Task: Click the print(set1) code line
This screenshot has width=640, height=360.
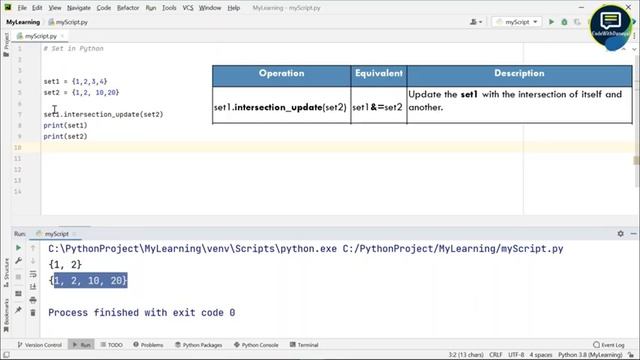Action: tap(65, 125)
